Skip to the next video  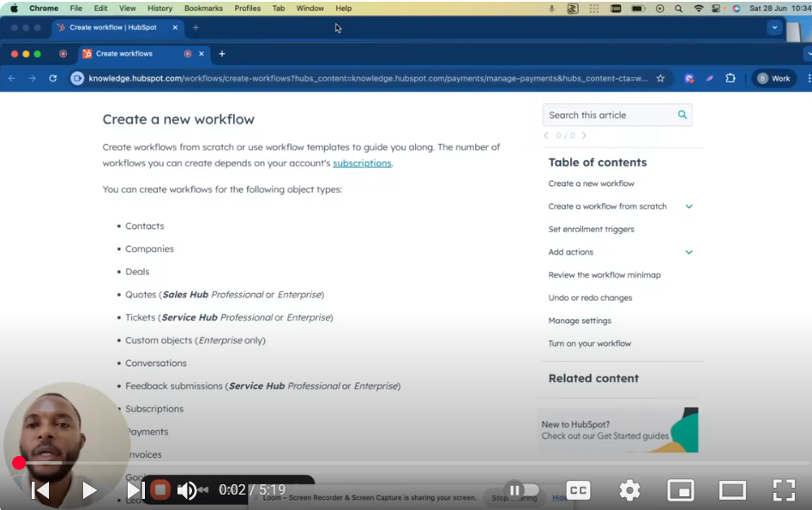(x=136, y=489)
